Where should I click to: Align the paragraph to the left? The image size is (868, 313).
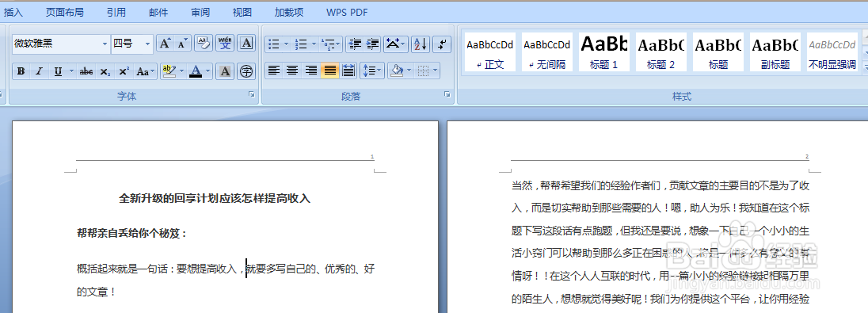[x=273, y=71]
